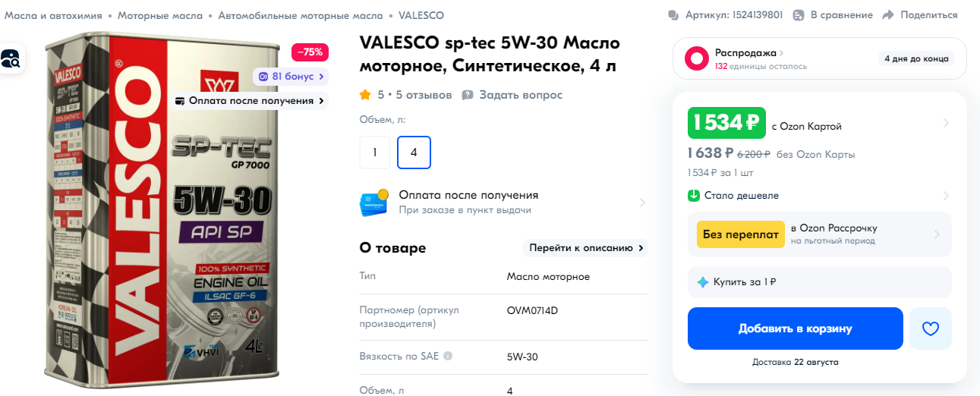Click the info icon next to Вязкость по SAE
The height and width of the screenshot is (396, 980).
(448, 356)
